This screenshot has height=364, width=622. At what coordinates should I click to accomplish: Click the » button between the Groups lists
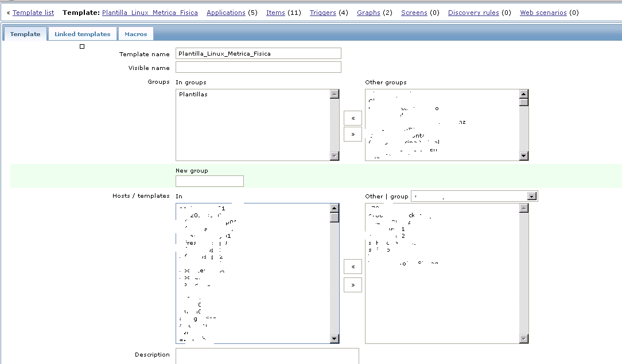[352, 134]
